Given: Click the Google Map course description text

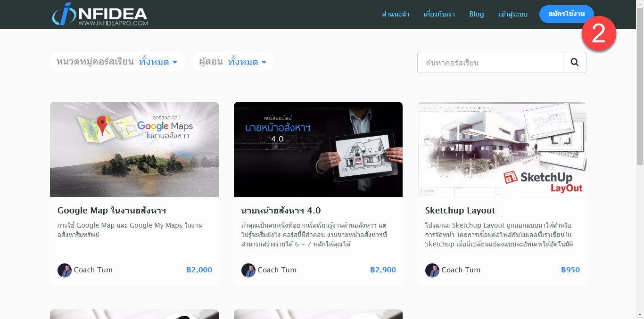Looking at the screenshot, I should click(130, 230).
